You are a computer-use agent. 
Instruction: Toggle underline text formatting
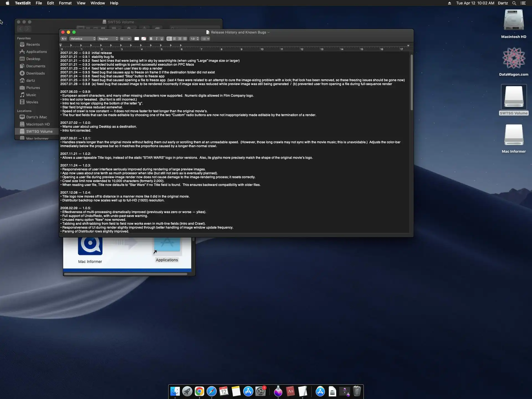pos(162,39)
